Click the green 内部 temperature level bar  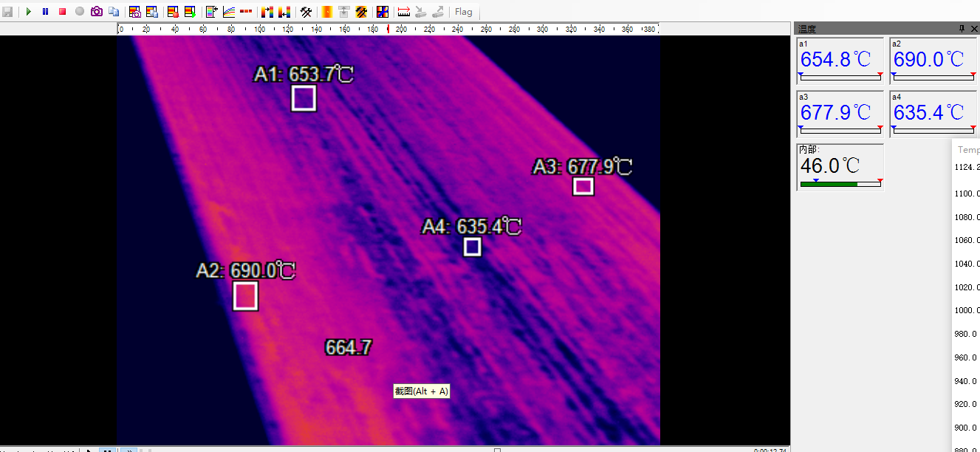840,184
